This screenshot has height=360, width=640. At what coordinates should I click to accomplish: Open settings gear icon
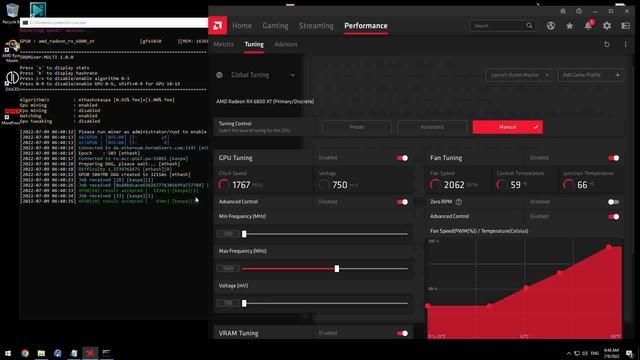[607, 26]
